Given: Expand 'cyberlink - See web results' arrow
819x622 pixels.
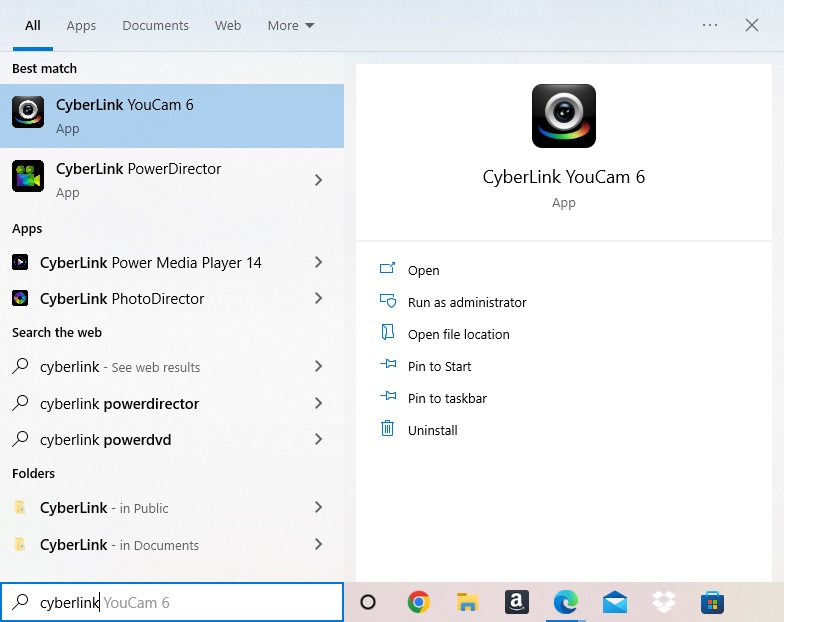Looking at the screenshot, I should click(x=318, y=366).
